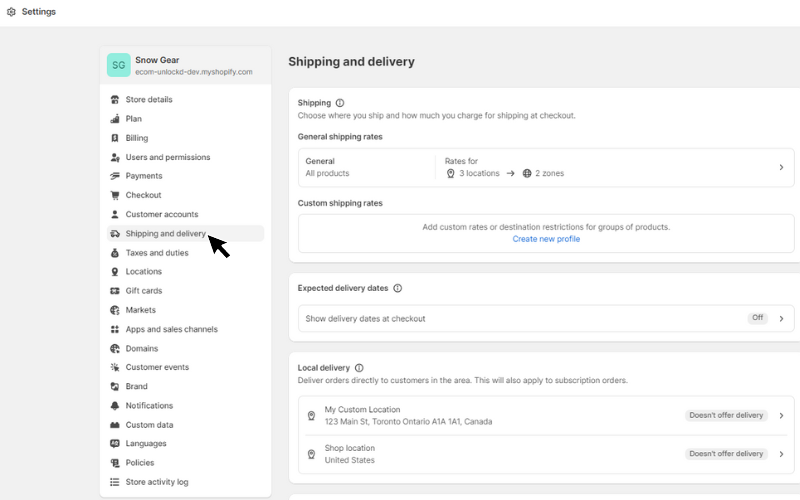Image resolution: width=800 pixels, height=500 pixels.
Task: Click the info icon next to Local delivery
Action: [x=359, y=368]
